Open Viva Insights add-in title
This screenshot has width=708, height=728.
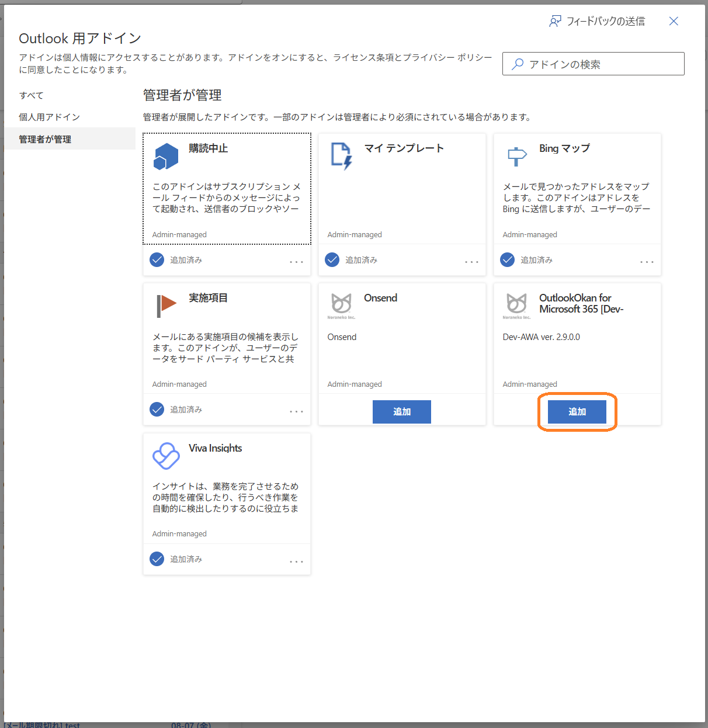(215, 448)
